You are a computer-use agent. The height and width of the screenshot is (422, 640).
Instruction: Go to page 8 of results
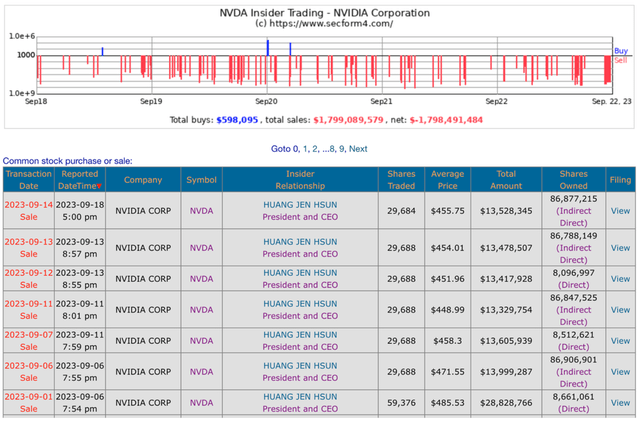coord(332,149)
